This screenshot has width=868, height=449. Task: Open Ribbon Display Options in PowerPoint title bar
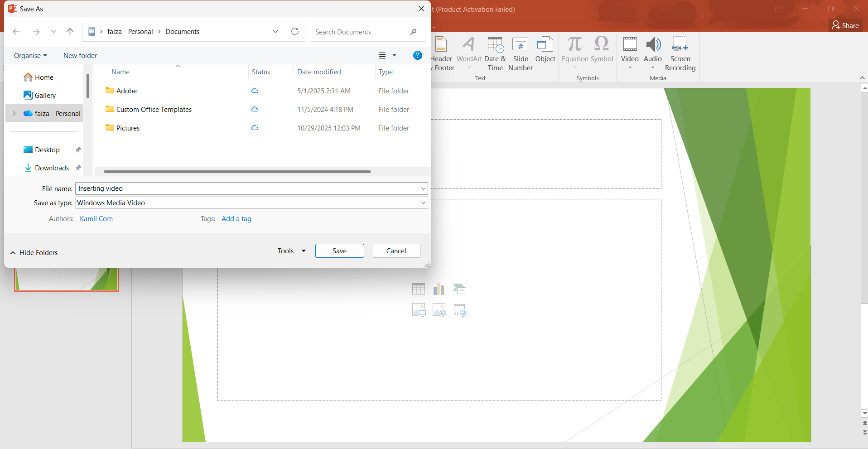pos(779,9)
